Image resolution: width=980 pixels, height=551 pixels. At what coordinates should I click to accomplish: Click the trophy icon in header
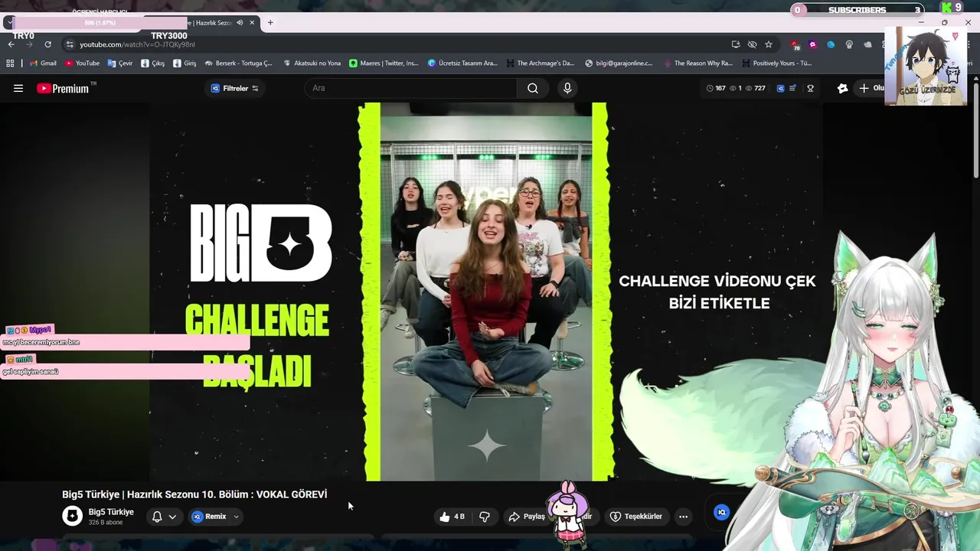(810, 88)
